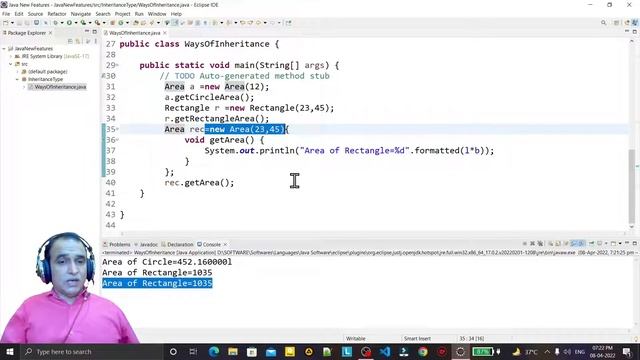Click 'Area of Circle=452.160000l' console line
The height and width of the screenshot is (360, 640).
[167, 262]
